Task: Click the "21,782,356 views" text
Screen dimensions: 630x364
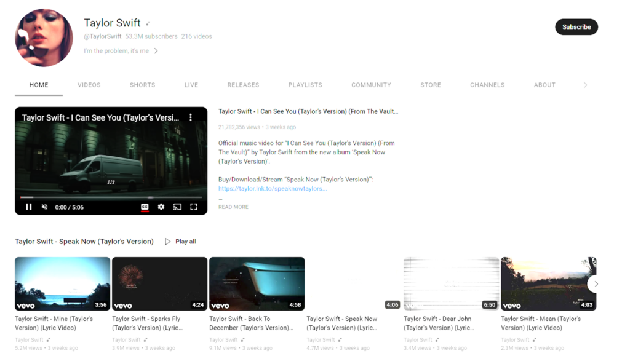Action: coord(239,127)
